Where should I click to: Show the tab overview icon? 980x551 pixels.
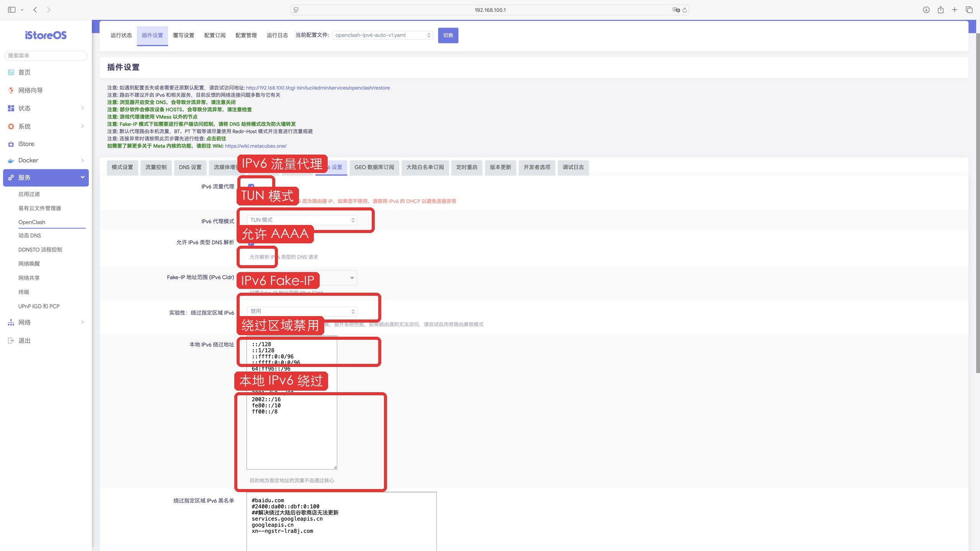pos(969,10)
